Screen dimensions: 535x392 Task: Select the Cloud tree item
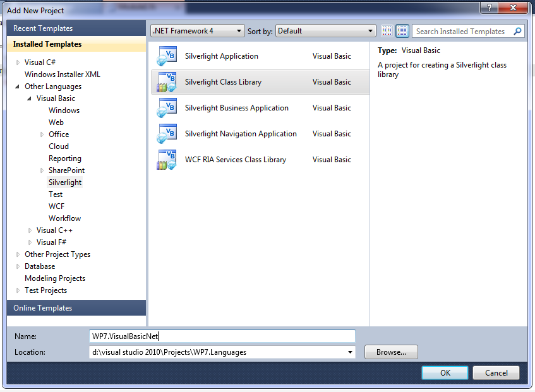pyautogui.click(x=59, y=146)
